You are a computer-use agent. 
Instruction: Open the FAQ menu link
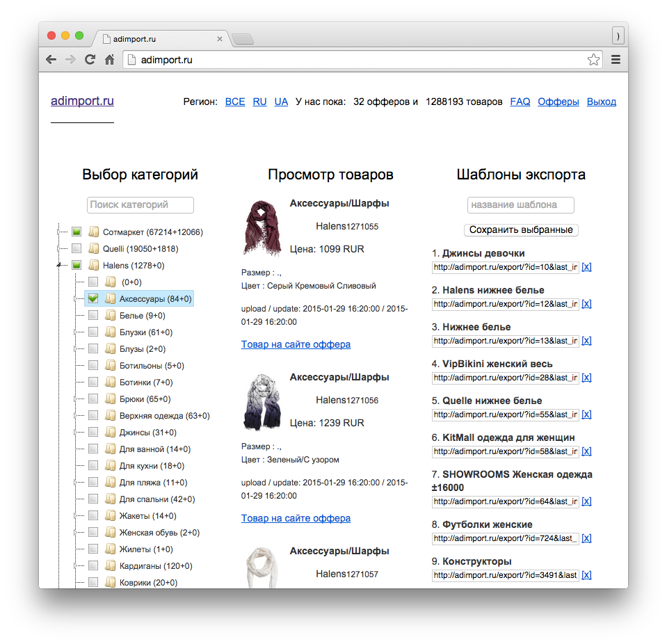coord(520,102)
